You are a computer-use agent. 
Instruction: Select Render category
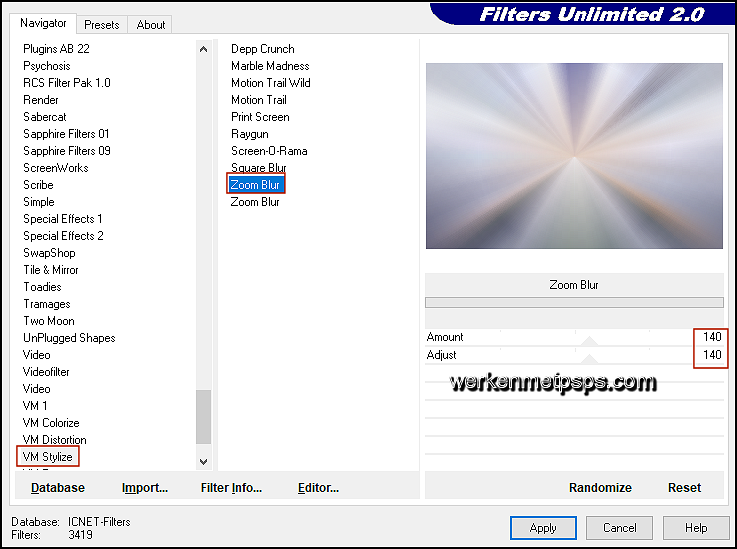click(40, 100)
